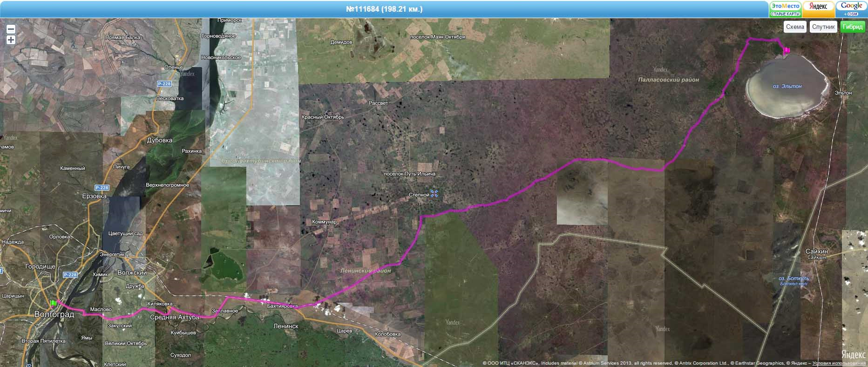Image resolution: width=868 pixels, height=367 pixels.
Task: Click the P-228 road shield above Ерзовка
Action: tap(102, 188)
